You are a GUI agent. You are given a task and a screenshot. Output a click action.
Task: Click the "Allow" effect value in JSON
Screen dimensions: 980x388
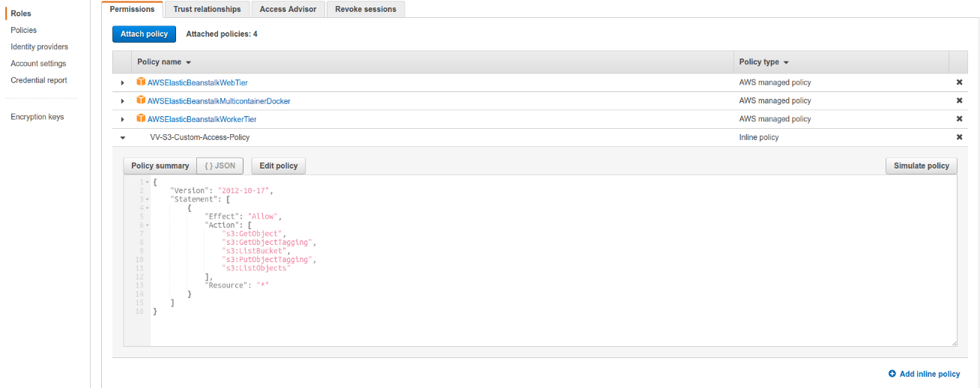pos(262,216)
